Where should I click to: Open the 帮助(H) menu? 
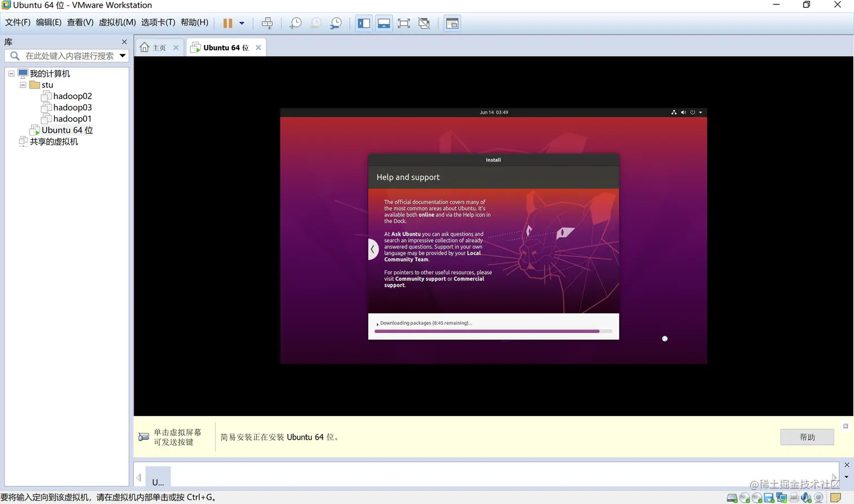pyautogui.click(x=195, y=23)
